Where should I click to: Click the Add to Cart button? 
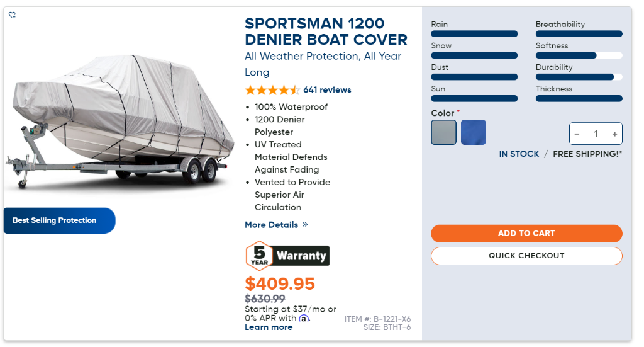526,233
